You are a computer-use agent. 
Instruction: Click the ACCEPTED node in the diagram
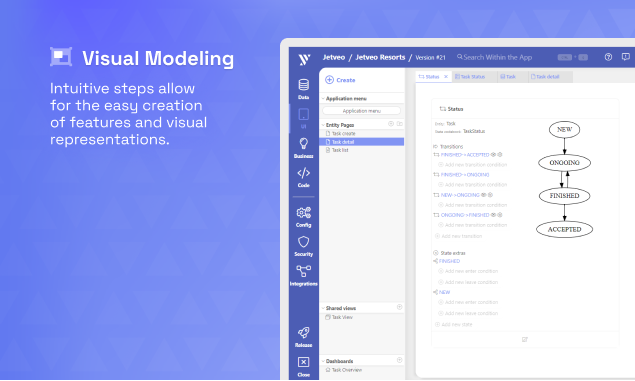(565, 230)
